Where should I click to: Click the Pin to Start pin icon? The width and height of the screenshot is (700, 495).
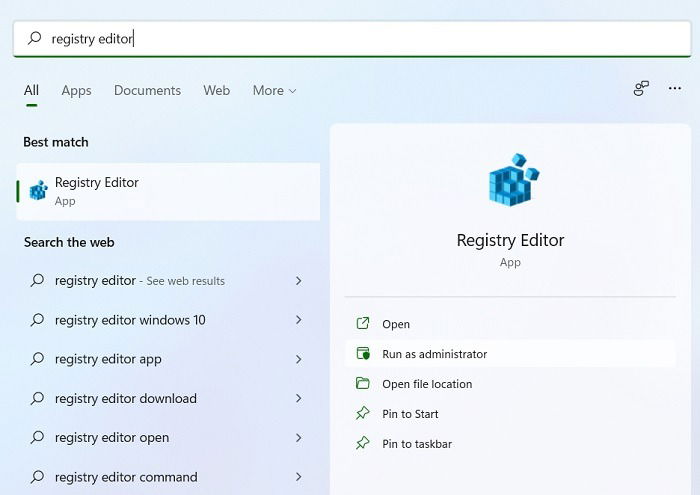pyautogui.click(x=362, y=413)
